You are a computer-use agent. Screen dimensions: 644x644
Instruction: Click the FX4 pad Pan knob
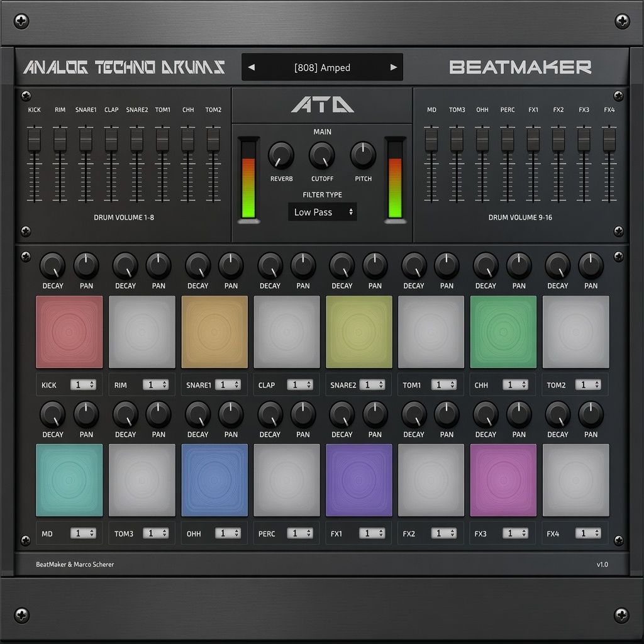(591, 414)
